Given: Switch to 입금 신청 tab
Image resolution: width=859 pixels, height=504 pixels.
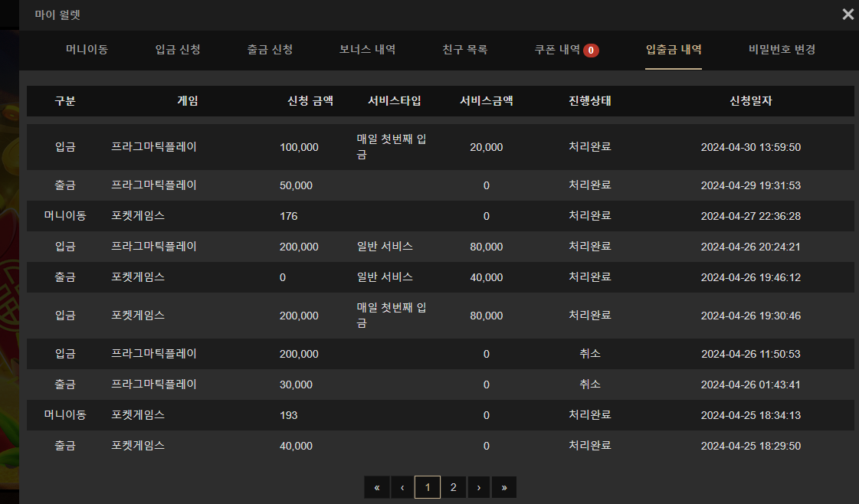Looking at the screenshot, I should point(178,49).
